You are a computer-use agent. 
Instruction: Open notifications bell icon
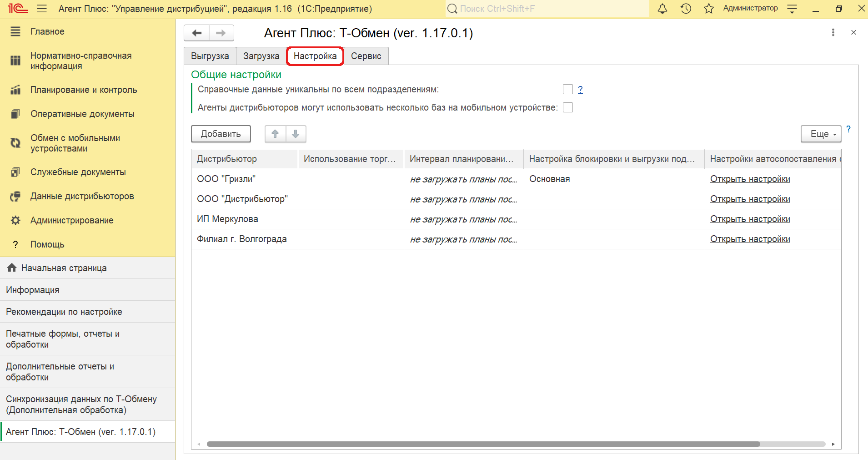click(662, 9)
